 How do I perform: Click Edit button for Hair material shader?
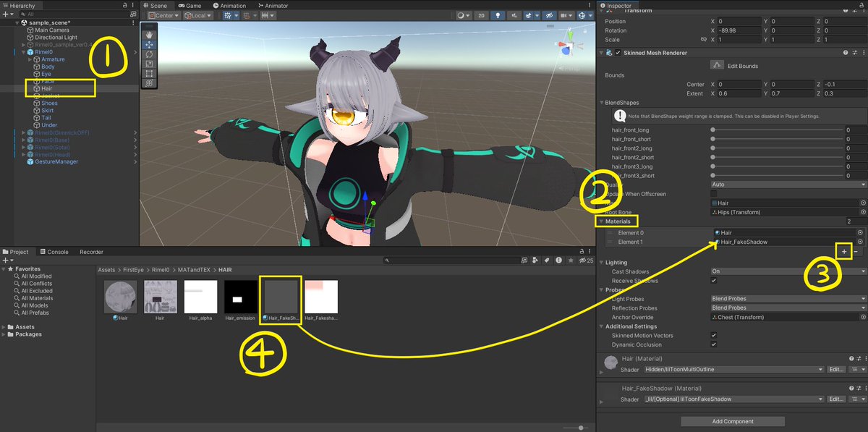click(x=835, y=370)
